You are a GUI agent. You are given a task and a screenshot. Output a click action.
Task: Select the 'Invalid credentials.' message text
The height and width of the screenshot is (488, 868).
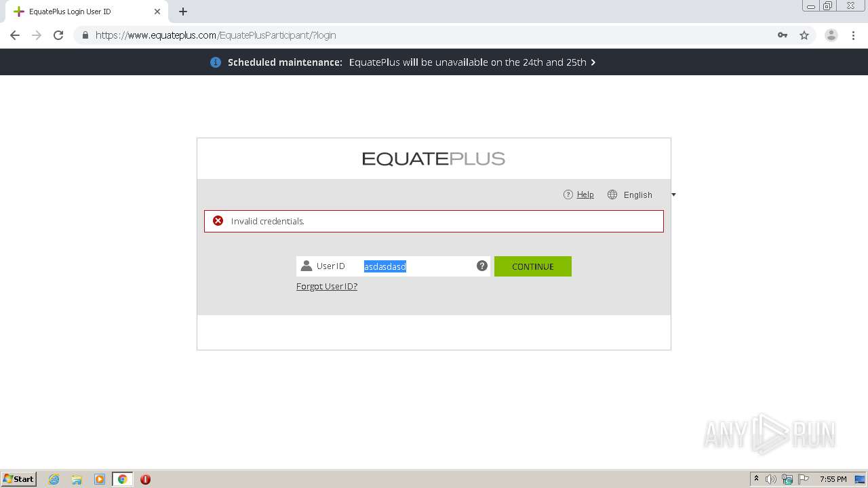click(x=267, y=221)
